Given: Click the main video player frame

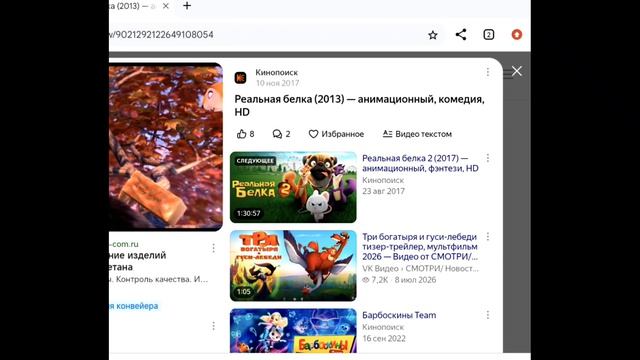Looking at the screenshot, I should point(166,147).
